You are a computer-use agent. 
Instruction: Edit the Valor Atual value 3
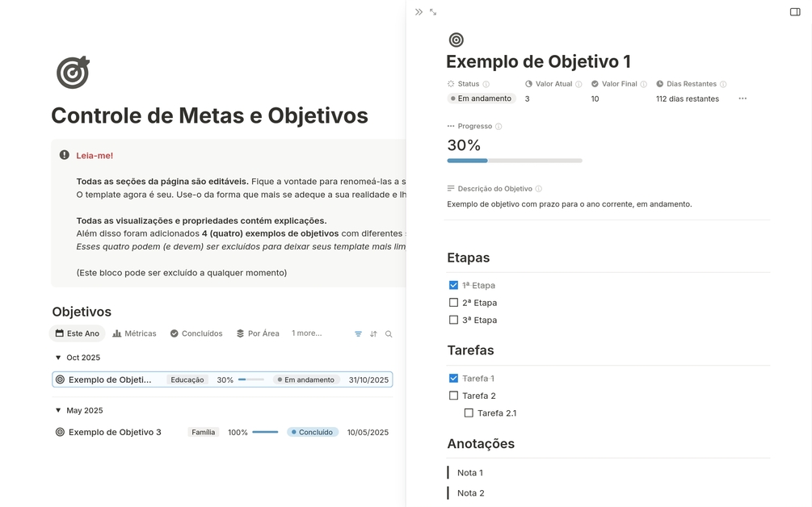(527, 98)
